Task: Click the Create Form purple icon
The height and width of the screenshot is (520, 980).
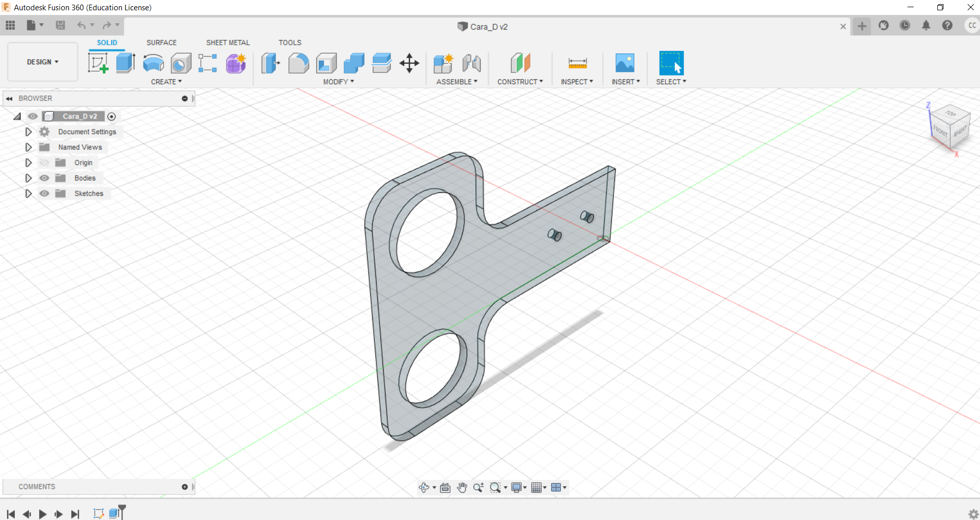Action: [236, 63]
